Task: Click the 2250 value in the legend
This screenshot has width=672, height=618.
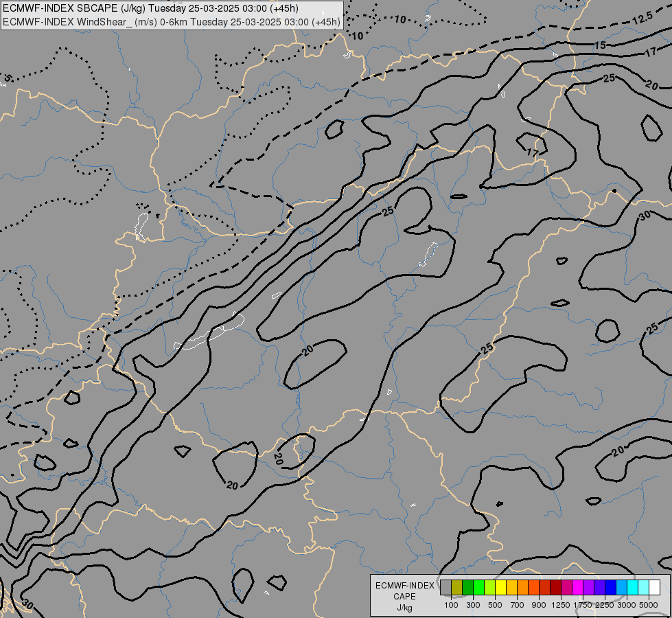Action: click(605, 605)
